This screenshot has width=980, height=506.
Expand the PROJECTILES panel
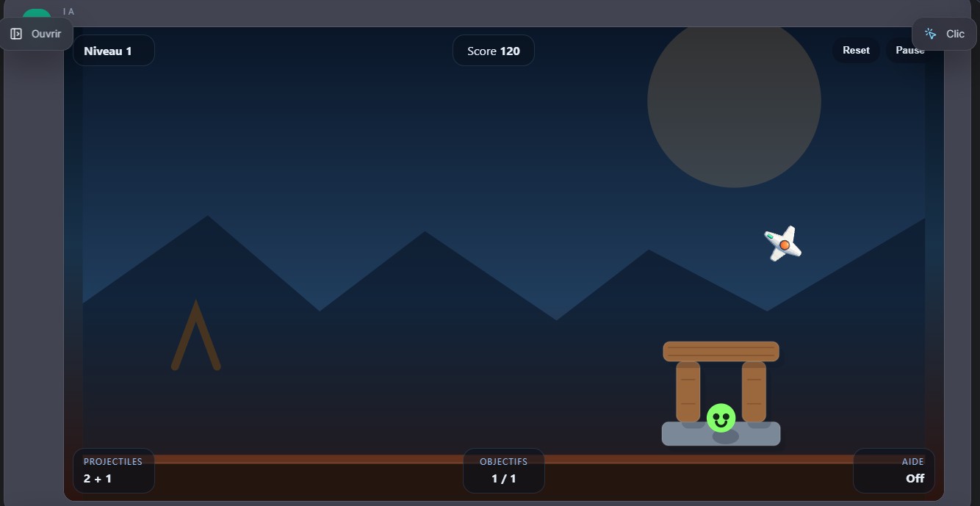(114, 471)
